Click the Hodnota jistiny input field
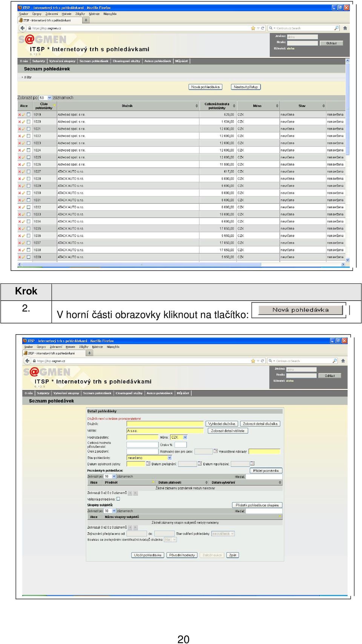Image resolution: width=362 pixels, height=644 pixels. point(143,437)
